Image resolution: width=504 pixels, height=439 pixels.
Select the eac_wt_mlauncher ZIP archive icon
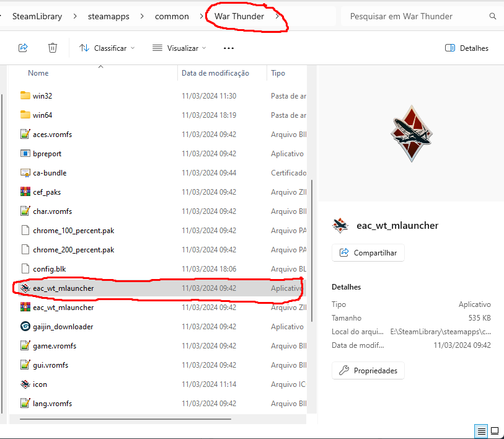tap(25, 307)
